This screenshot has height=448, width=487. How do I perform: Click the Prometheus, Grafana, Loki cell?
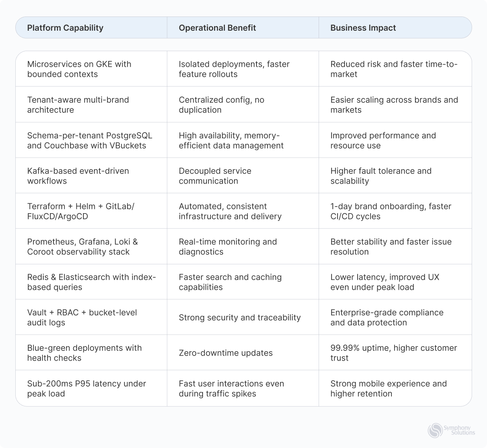(x=91, y=246)
